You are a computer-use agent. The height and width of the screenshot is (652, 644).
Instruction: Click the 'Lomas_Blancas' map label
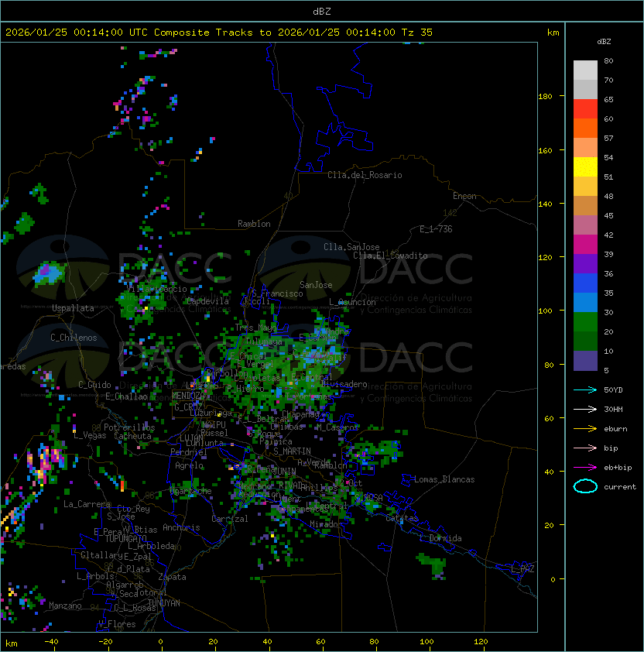(444, 479)
